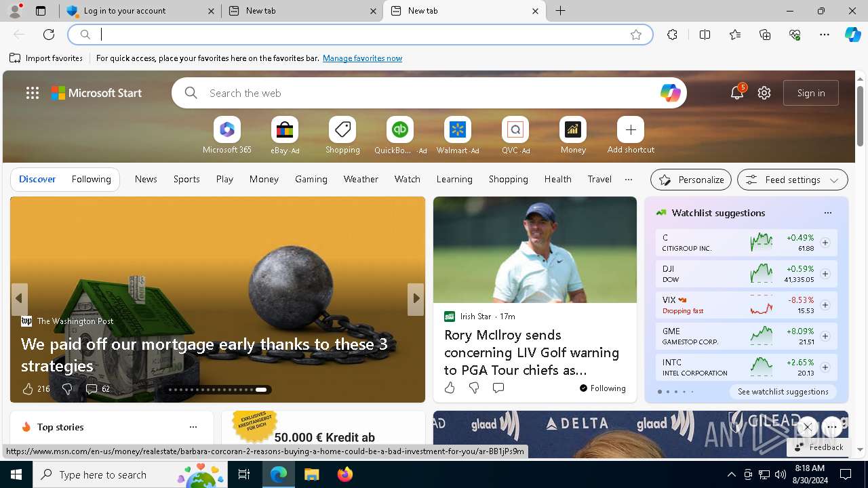Open notifications bell with badge
The height and width of the screenshot is (488, 868).
737,93
